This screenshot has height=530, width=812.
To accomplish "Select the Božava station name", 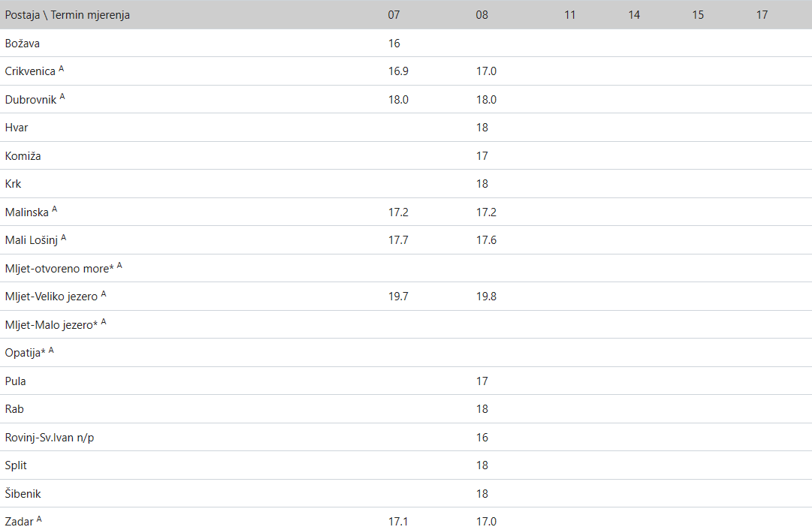I will 22,44.
